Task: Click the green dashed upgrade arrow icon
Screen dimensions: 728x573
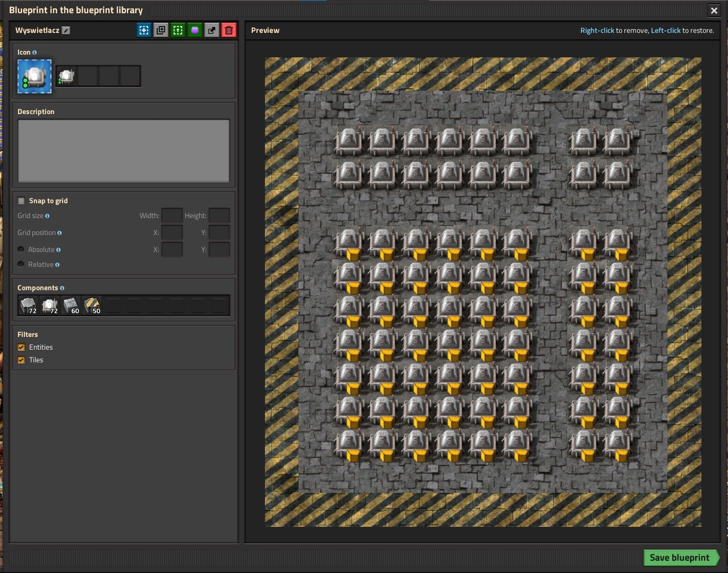Action: click(178, 30)
